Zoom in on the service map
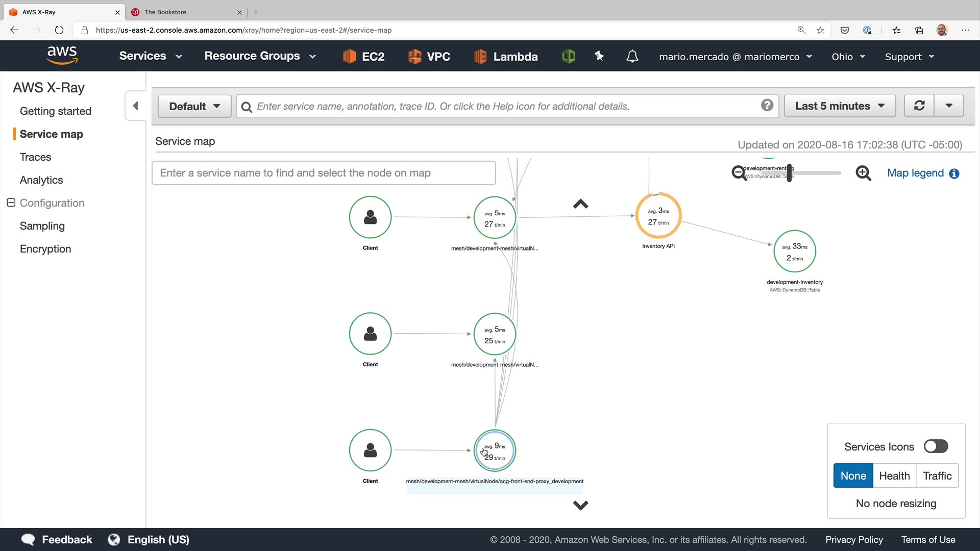Screen dimensions: 980x551 863,173
